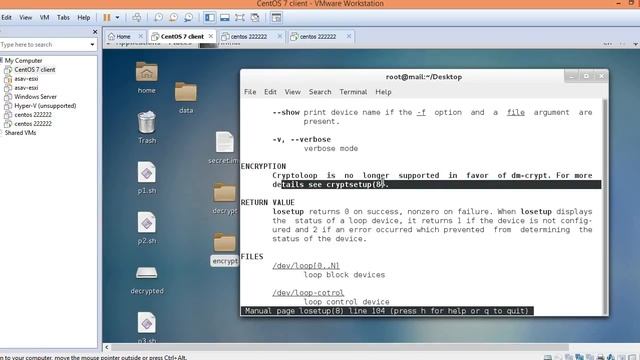Open the VMware Help menu
Image resolution: width=640 pixels, height=360 pixels.
click(x=84, y=18)
